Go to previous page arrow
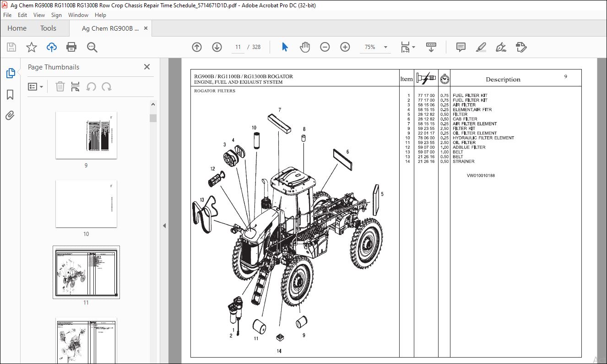Viewport: 607px width, 364px height. point(197,47)
